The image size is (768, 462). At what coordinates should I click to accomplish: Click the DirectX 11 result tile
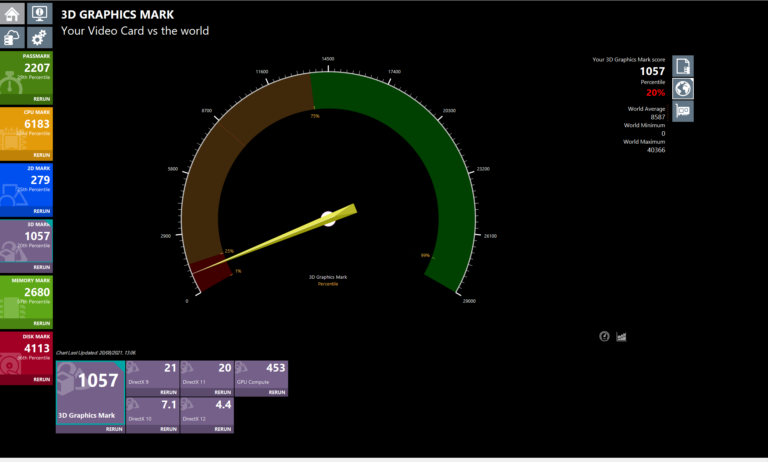(x=207, y=375)
